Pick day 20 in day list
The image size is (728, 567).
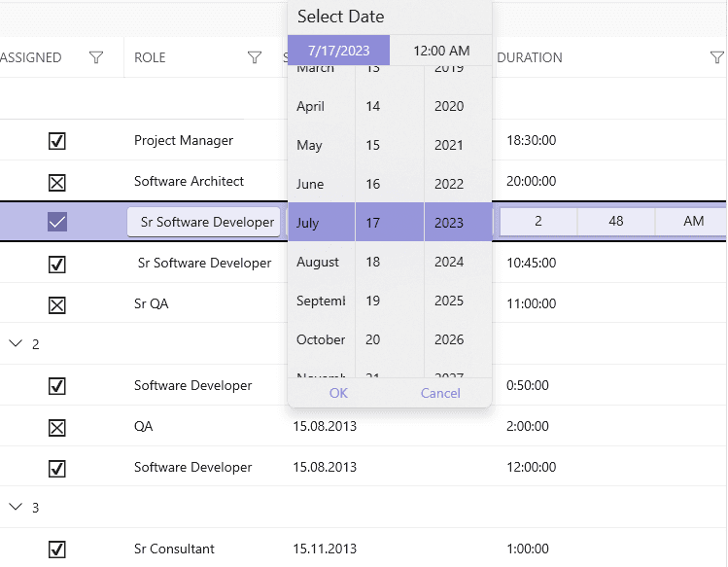(390, 339)
